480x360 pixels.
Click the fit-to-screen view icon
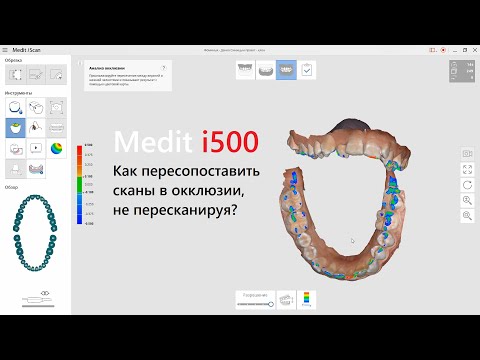[467, 169]
